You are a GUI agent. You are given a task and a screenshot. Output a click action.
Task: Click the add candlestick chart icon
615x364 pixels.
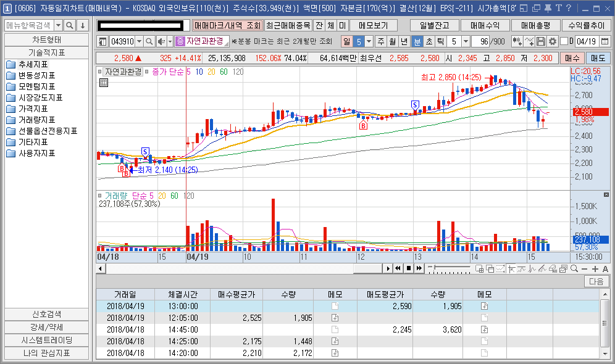pyautogui.click(x=517, y=41)
